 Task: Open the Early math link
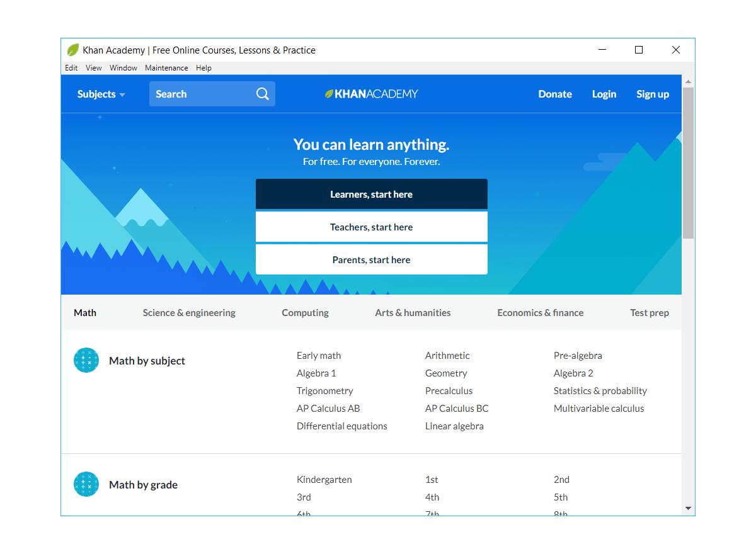pyautogui.click(x=319, y=356)
